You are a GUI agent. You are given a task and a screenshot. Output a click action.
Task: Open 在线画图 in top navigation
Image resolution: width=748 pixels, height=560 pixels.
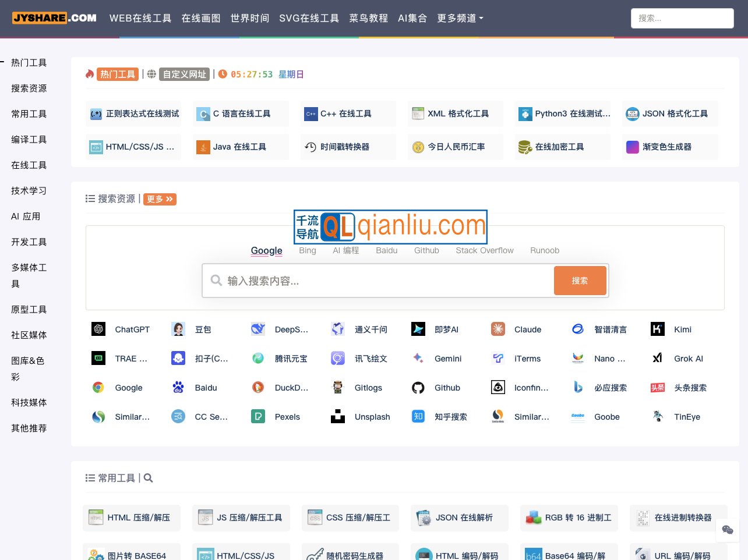(201, 18)
